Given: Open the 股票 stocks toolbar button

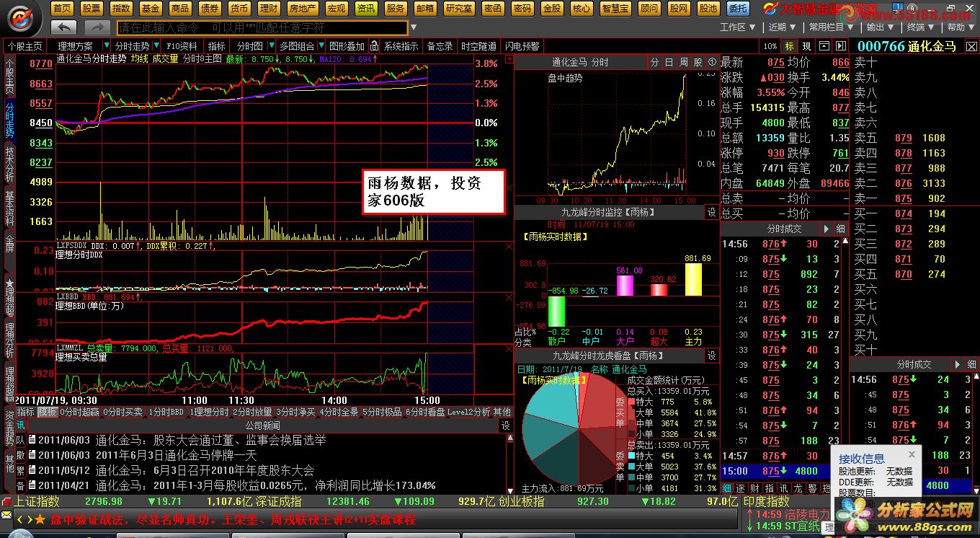Looking at the screenshot, I should (92, 8).
